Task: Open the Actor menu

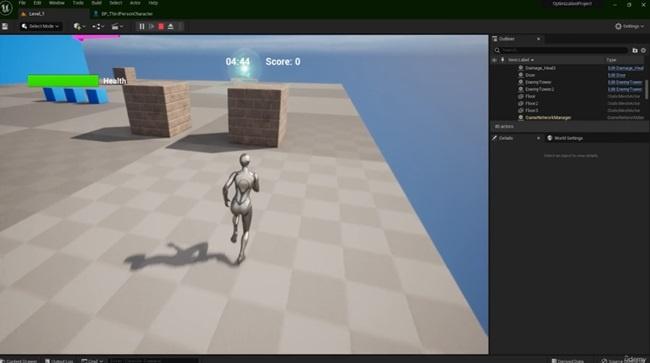Action: (135, 3)
